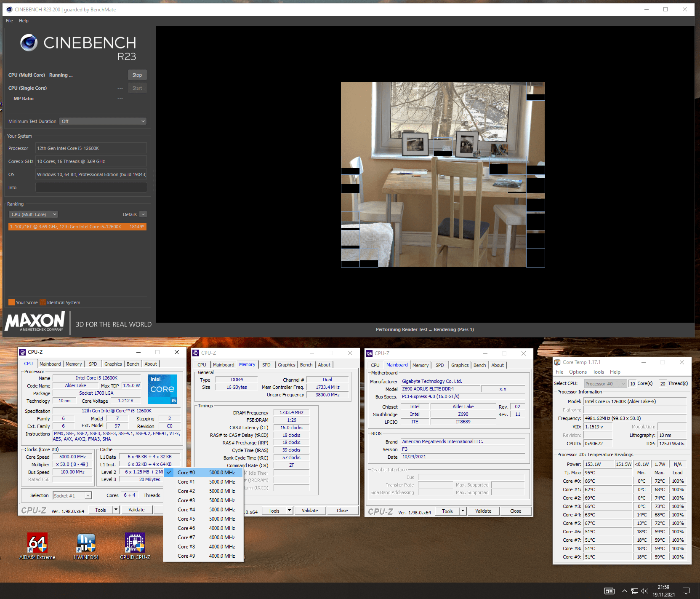Click the brown Identical System legend swatch
The width and height of the screenshot is (700, 599).
click(43, 302)
